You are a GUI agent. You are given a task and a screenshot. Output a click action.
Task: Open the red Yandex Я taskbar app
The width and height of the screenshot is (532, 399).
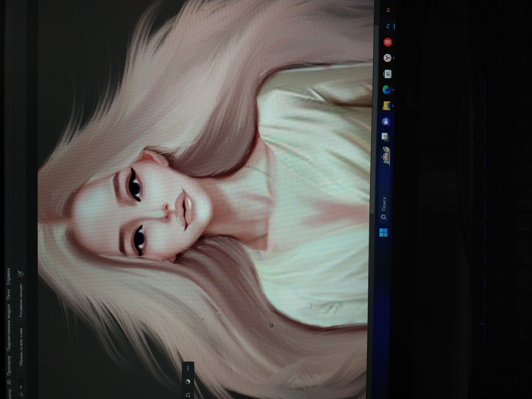tap(388, 42)
